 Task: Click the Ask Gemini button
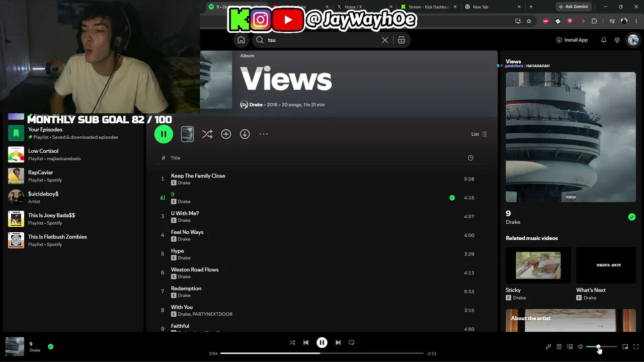(x=573, y=7)
